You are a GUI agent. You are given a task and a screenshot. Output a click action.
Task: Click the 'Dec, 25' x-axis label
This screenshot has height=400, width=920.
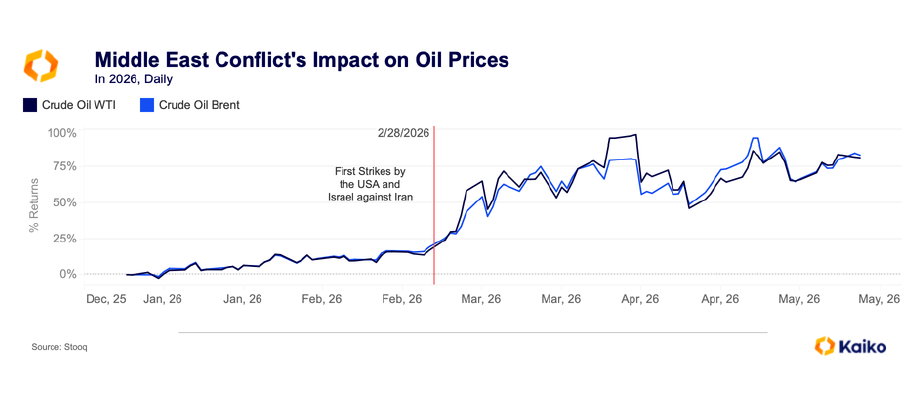tap(106, 299)
